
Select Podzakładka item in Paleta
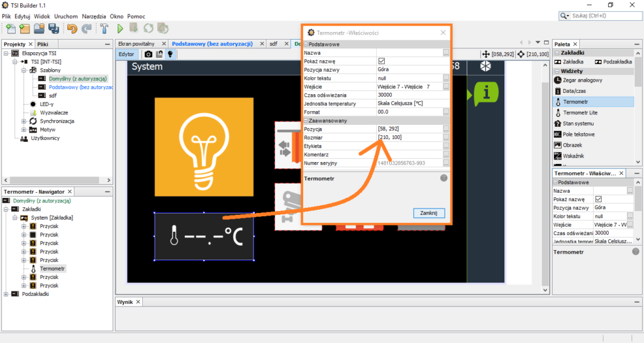[614, 62]
